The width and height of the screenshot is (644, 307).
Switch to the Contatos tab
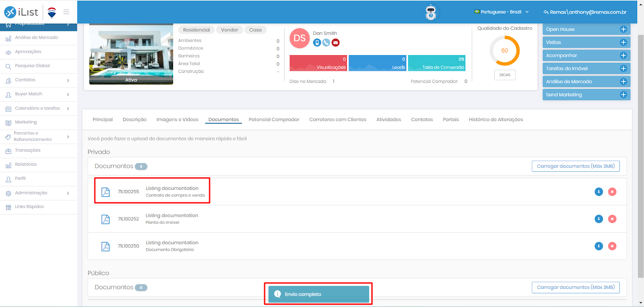(422, 120)
